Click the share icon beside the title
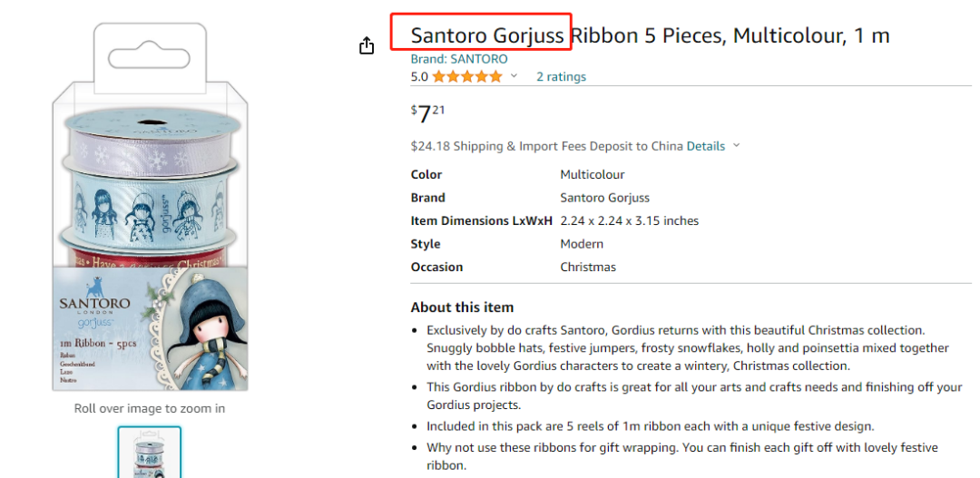This screenshot has height=478, width=980. [x=367, y=45]
